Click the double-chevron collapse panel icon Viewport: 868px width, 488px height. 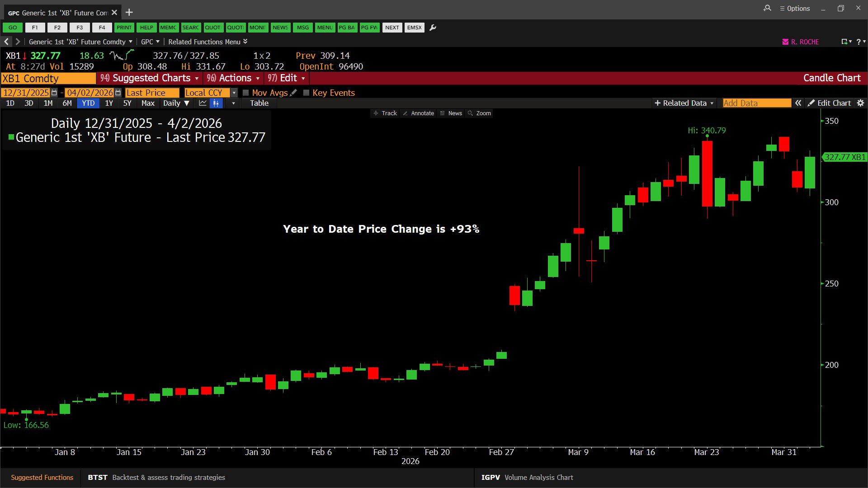click(x=798, y=103)
